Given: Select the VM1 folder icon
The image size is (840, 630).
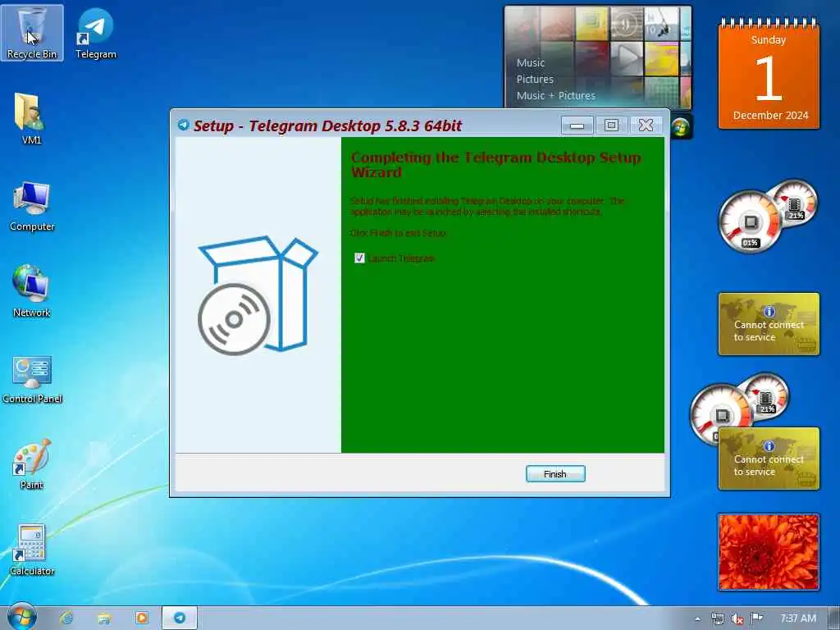Looking at the screenshot, I should coord(30,118).
